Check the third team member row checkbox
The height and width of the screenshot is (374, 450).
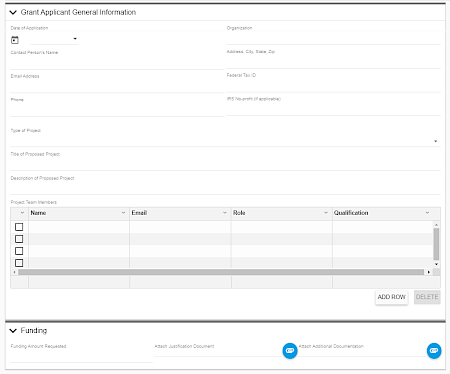19,251
